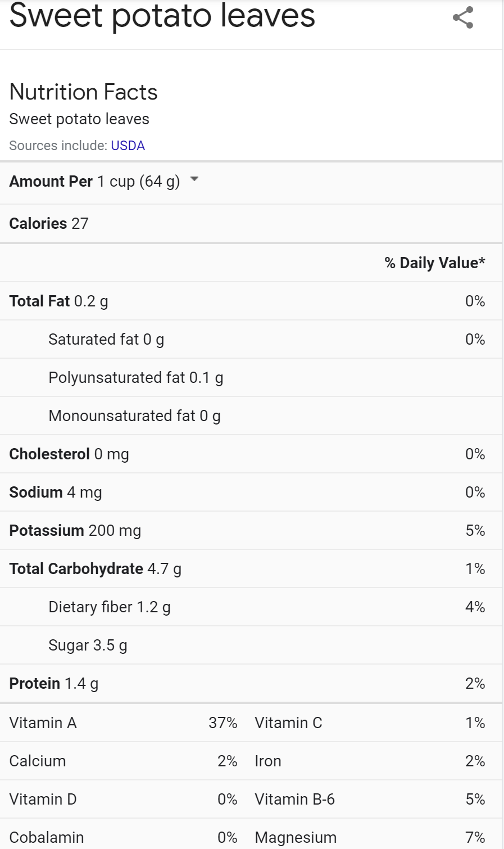The height and width of the screenshot is (849, 504).
Task: Click the Sweet potato leaves title
Action: click(162, 16)
